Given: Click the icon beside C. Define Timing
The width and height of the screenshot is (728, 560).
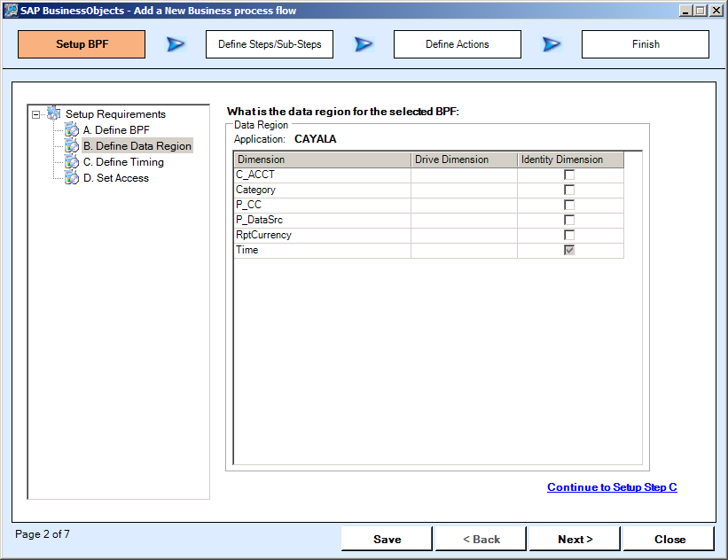Looking at the screenshot, I should click(x=71, y=162).
